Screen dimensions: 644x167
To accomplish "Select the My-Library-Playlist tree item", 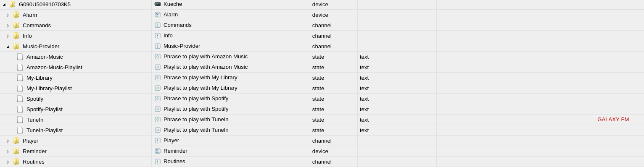I will 49,88.
